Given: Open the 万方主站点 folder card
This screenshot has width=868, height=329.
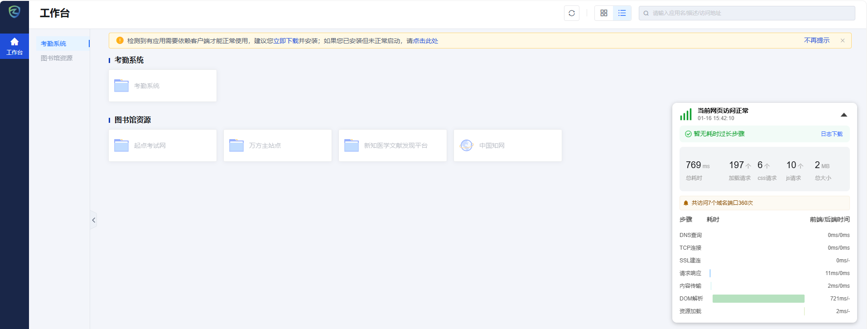Looking at the screenshot, I should pyautogui.click(x=277, y=145).
